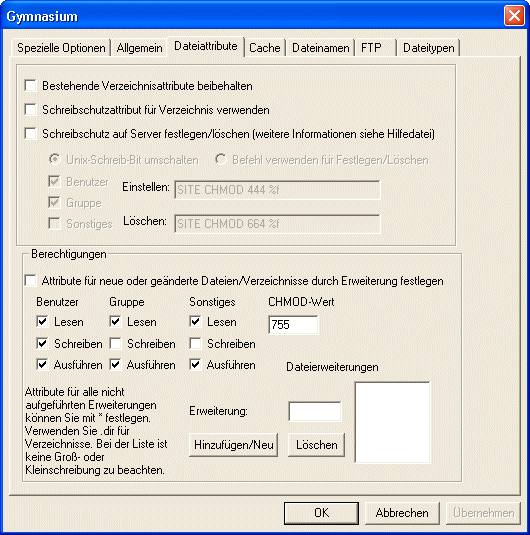
Task: Check Schreibschutzattribut für Verzeichnis verwenden
Action: pyautogui.click(x=31, y=110)
